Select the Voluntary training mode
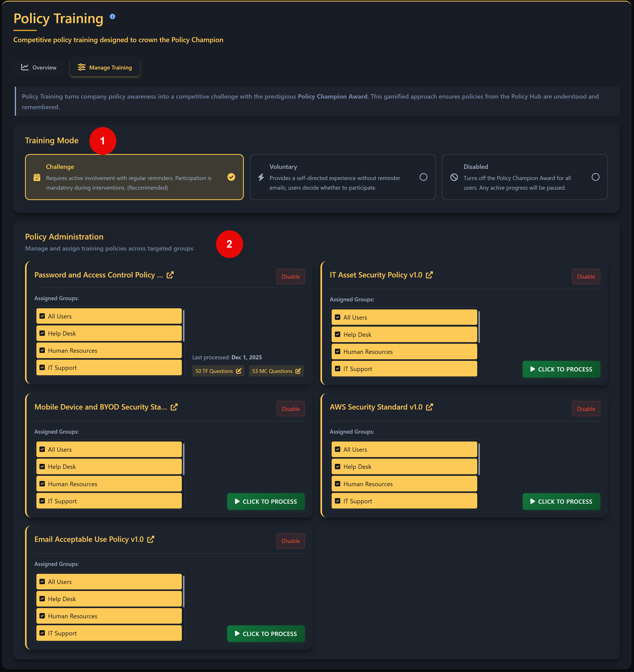 coord(424,177)
